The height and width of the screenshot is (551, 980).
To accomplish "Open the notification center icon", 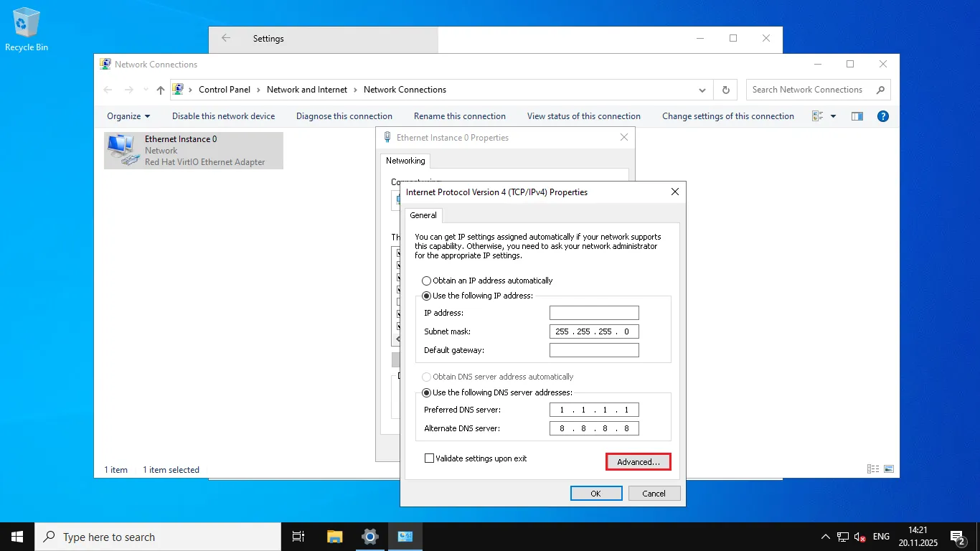I will (956, 537).
